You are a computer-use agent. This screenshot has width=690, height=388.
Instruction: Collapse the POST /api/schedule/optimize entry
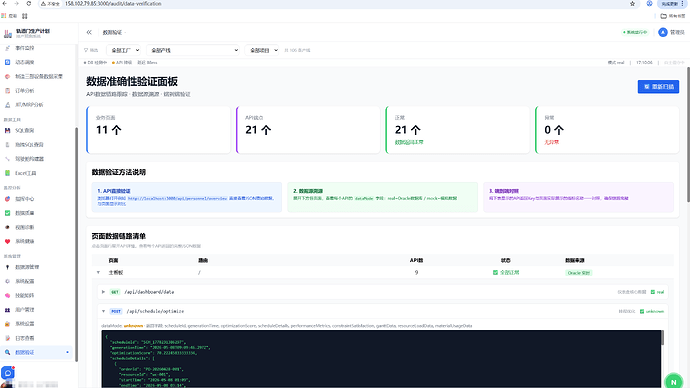tap(103, 311)
